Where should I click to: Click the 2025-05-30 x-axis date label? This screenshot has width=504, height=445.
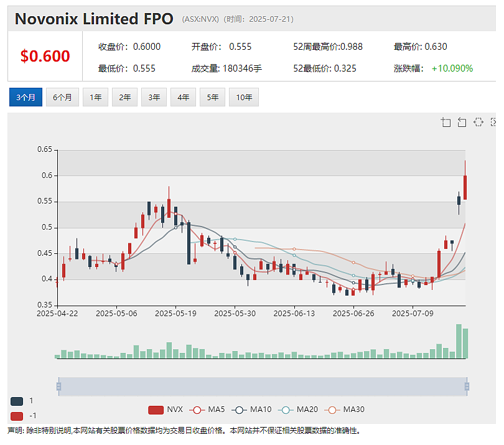click(x=235, y=314)
